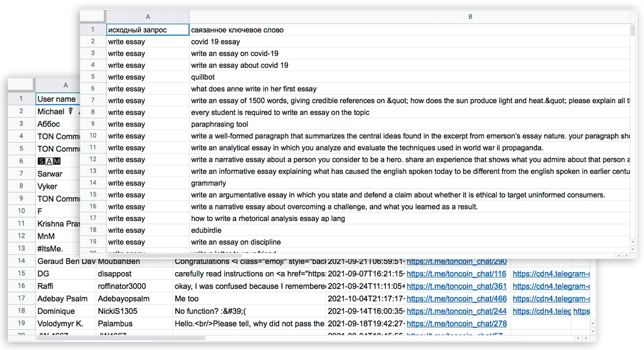The width and height of the screenshot is (644, 350).
Task: Select the 'связанное ключевое слово' header cell
Action: 237,30
